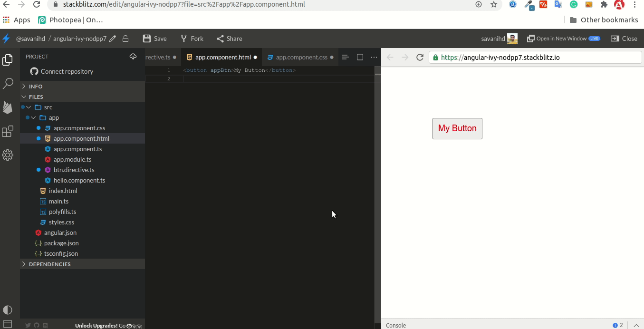Image resolution: width=644 pixels, height=329 pixels.
Task: Toggle the bottom panel layout icon
Action: 8,324
